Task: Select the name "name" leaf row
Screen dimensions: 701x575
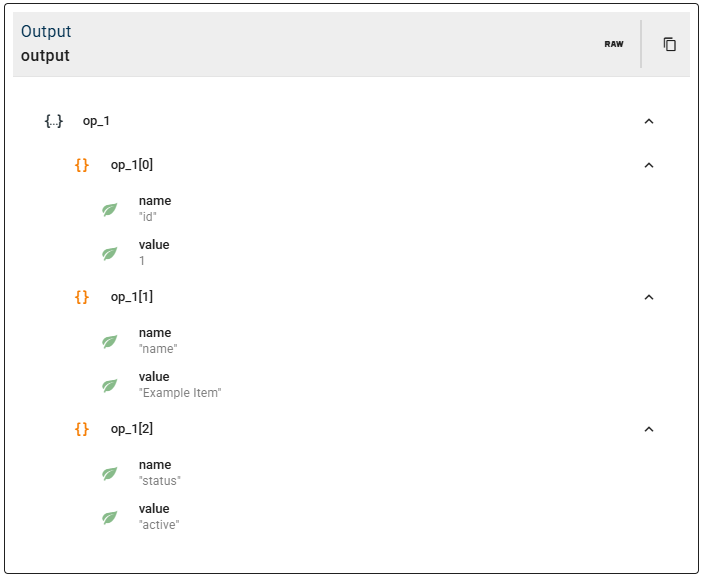Action: click(x=157, y=341)
